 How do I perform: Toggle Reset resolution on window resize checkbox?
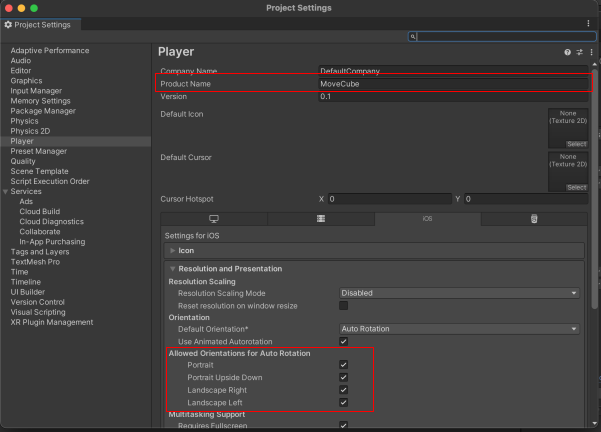[x=343, y=306]
